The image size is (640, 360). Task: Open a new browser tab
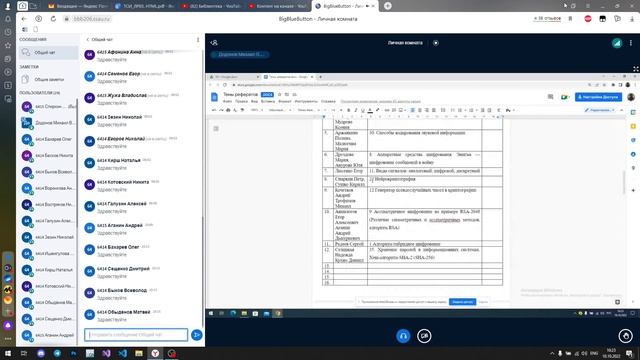(x=388, y=6)
